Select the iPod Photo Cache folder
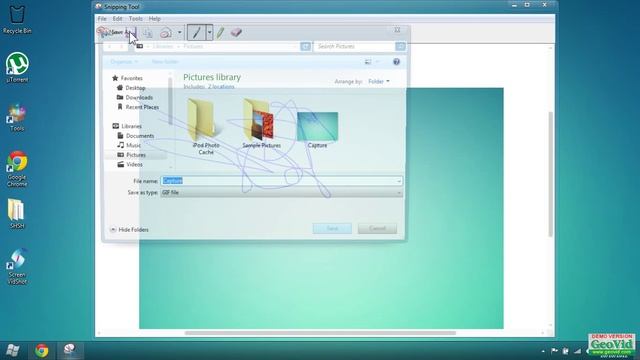 click(206, 127)
